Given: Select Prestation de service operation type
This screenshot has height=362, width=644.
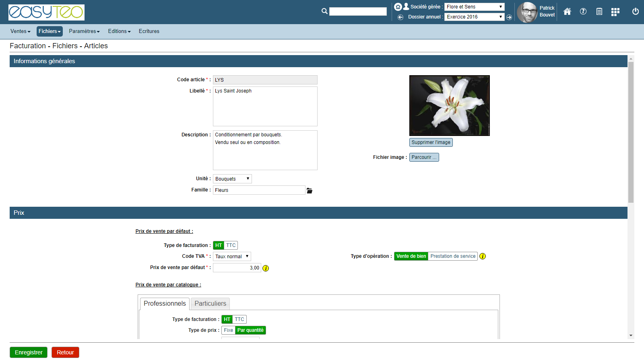Looking at the screenshot, I should [x=453, y=256].
